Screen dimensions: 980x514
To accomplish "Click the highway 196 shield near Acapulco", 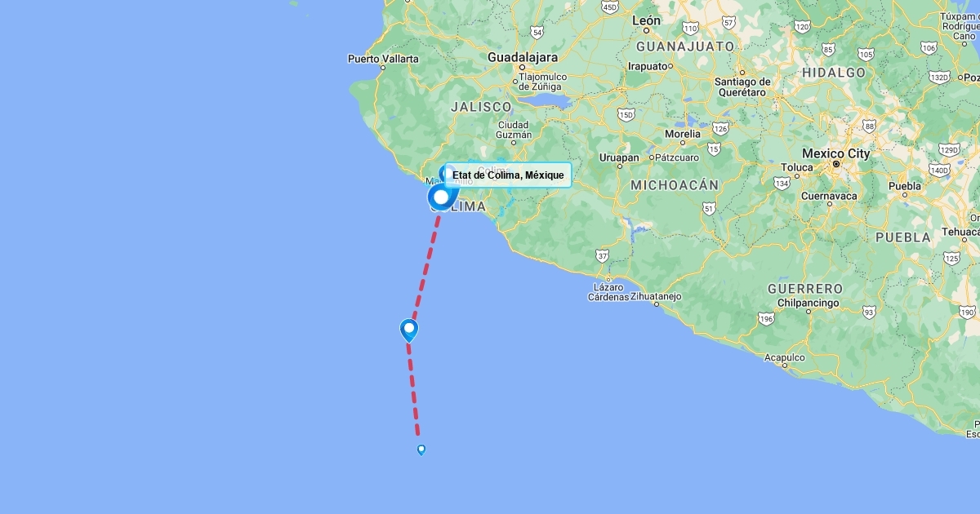I will tap(765, 318).
